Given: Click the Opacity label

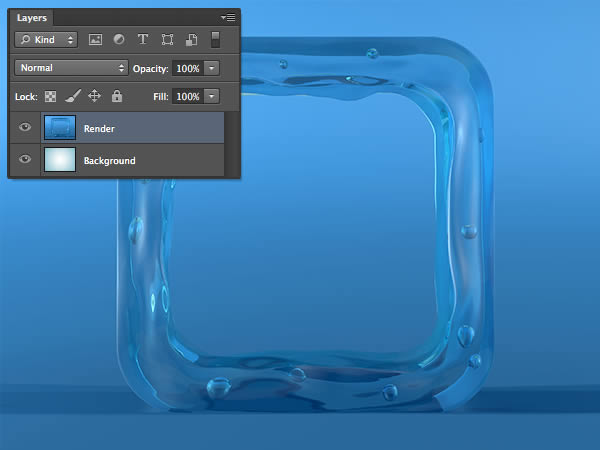Looking at the screenshot, I should coord(150,69).
